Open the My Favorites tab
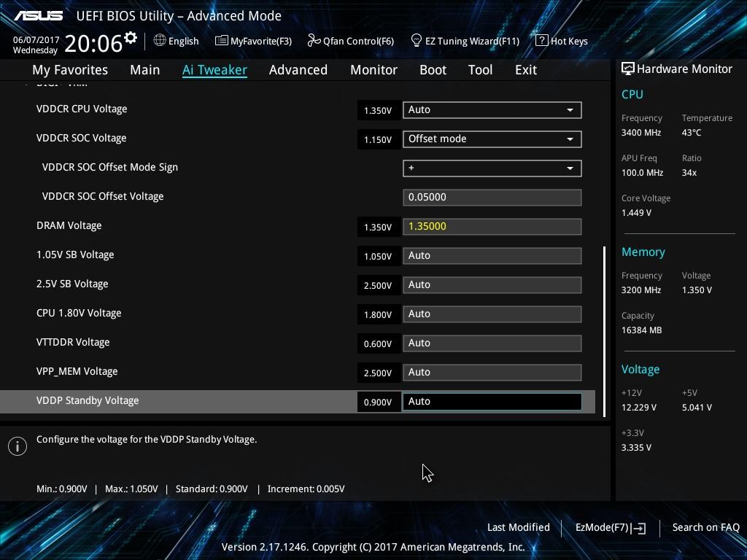Screen dimensions: 747x560 pyautogui.click(x=70, y=70)
